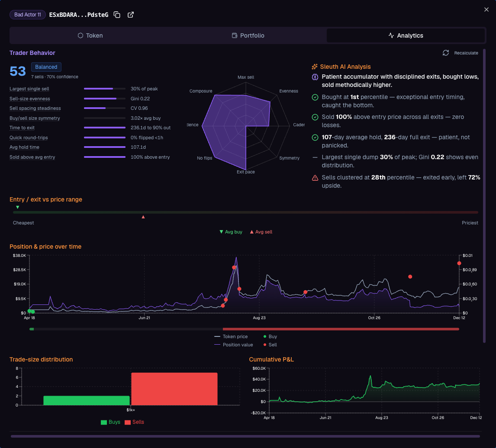Click the Buy/sell size symmetry metric label
The image size is (496, 448).
(35, 118)
